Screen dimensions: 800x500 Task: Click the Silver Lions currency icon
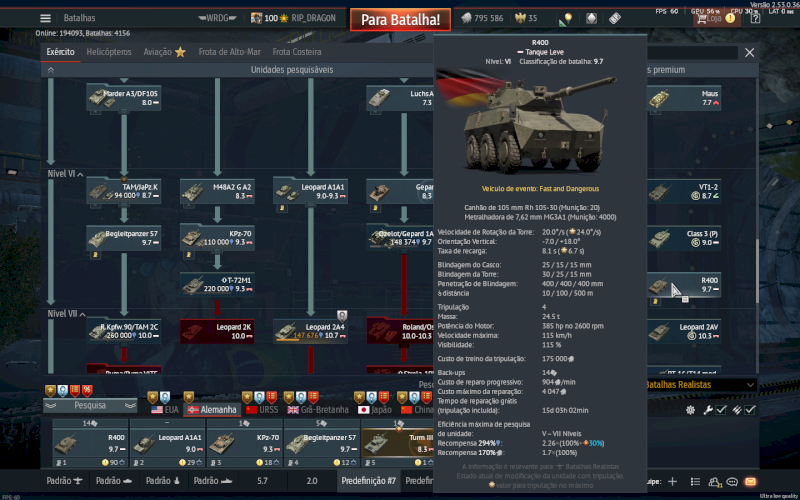466,18
